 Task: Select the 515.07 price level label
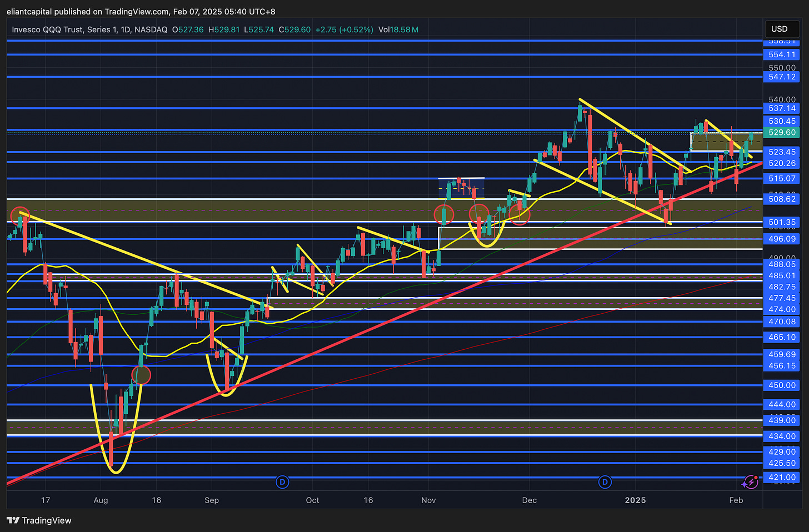(782, 178)
